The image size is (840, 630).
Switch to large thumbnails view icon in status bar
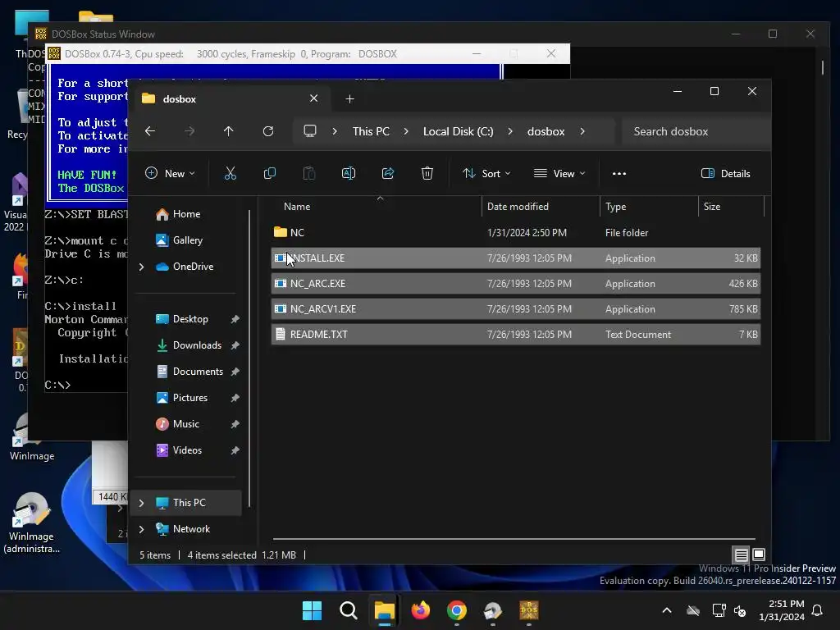(x=759, y=555)
